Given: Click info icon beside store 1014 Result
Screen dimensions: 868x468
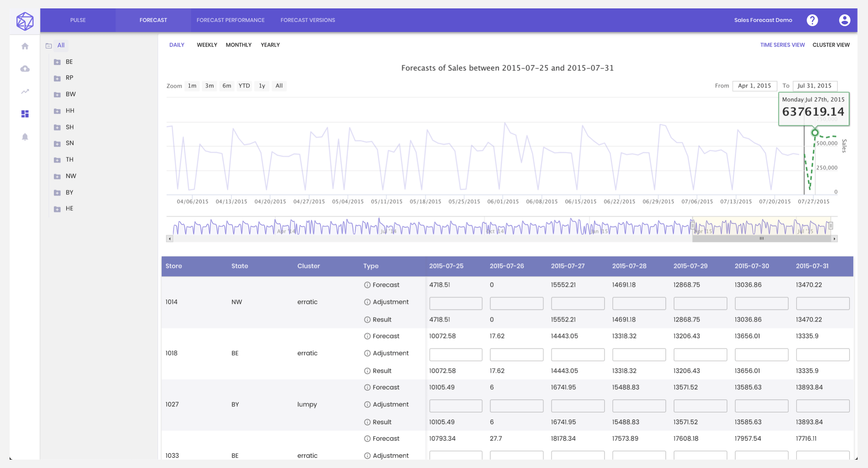Looking at the screenshot, I should (x=367, y=320).
